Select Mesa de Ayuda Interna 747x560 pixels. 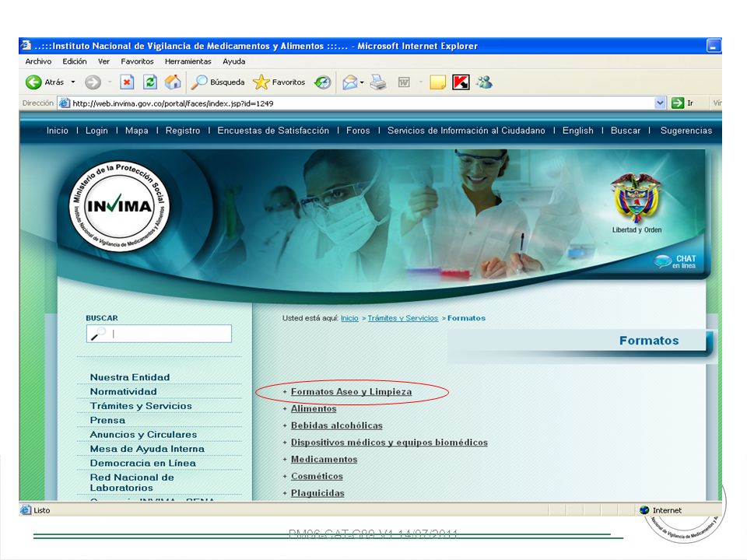pyautogui.click(x=147, y=449)
